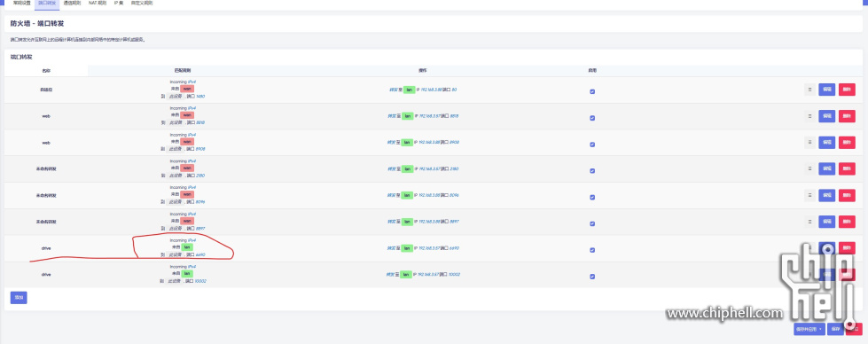Click the forward IP address in port 2180 row
Image resolution: width=868 pixels, height=344 pixels.
tap(430, 169)
